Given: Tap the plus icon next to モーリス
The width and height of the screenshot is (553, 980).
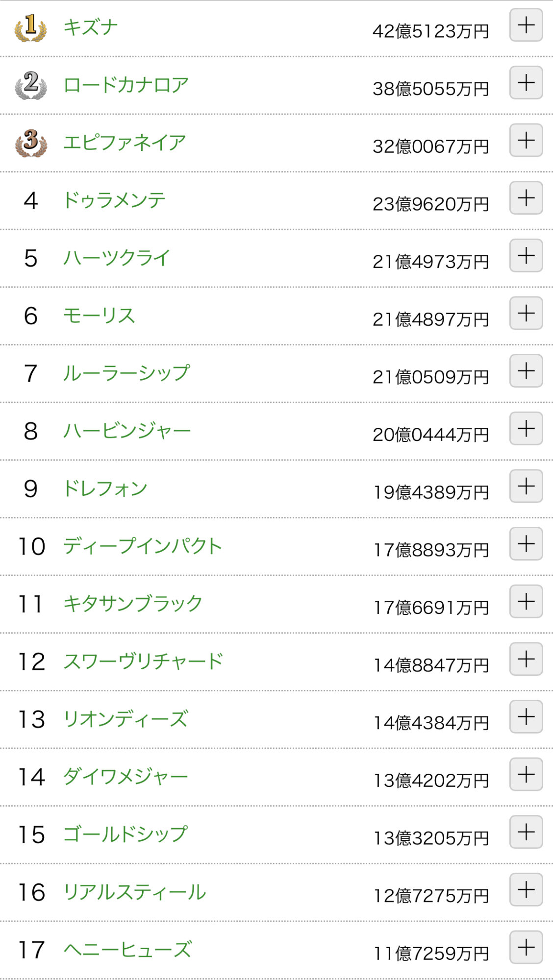Looking at the screenshot, I should [526, 313].
